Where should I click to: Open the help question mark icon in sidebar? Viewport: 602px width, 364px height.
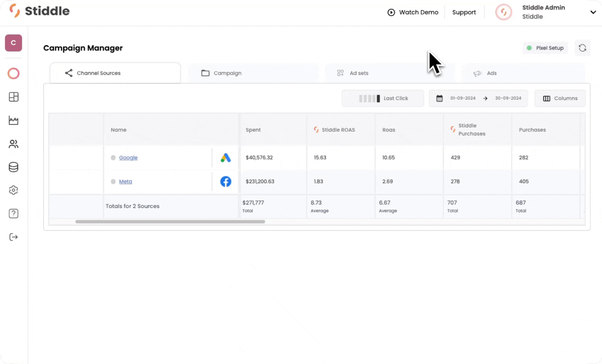[x=13, y=214]
